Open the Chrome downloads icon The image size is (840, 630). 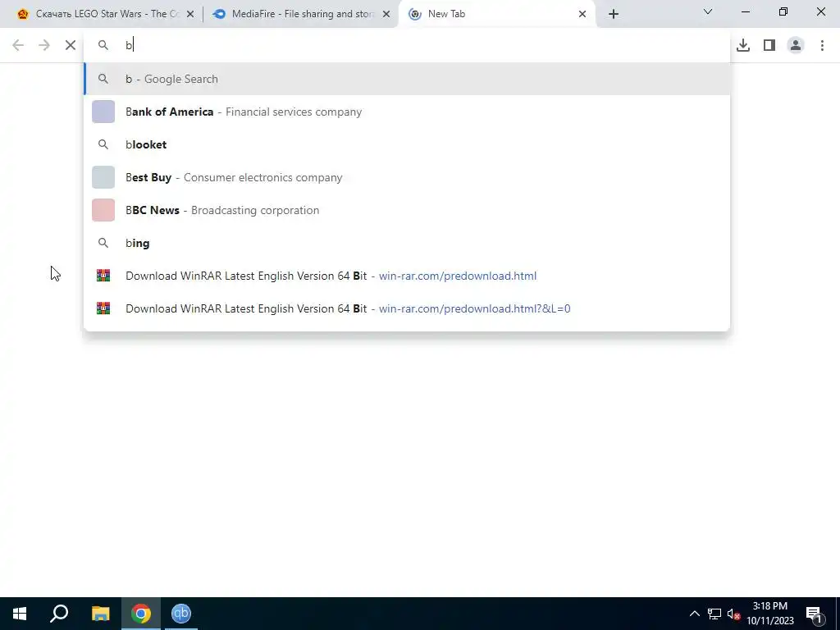pyautogui.click(x=743, y=46)
